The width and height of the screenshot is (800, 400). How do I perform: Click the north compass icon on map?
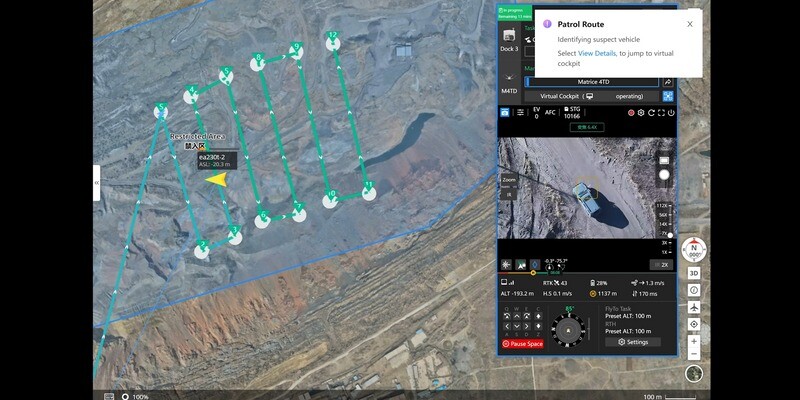click(694, 250)
